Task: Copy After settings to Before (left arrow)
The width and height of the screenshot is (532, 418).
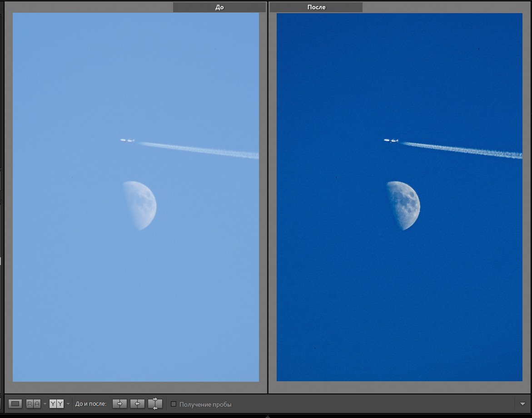Action: tap(137, 403)
